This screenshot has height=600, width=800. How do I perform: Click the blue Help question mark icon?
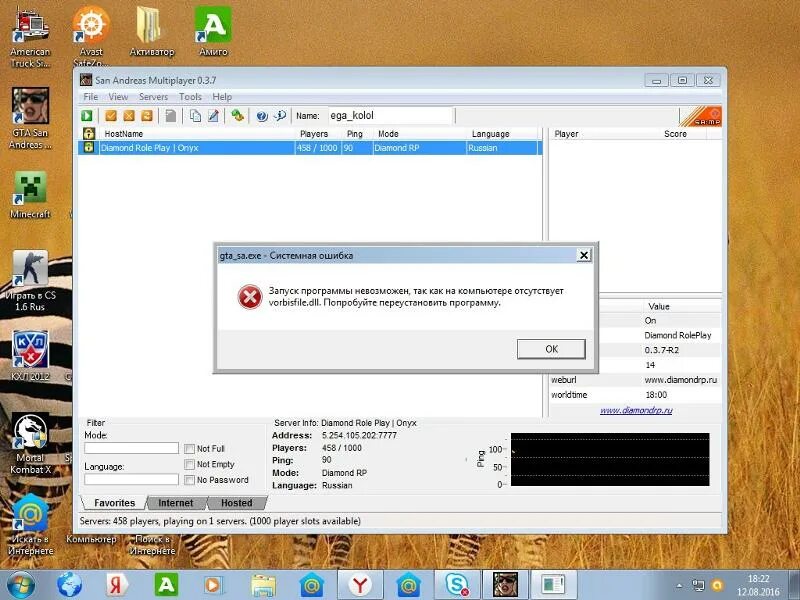262,116
